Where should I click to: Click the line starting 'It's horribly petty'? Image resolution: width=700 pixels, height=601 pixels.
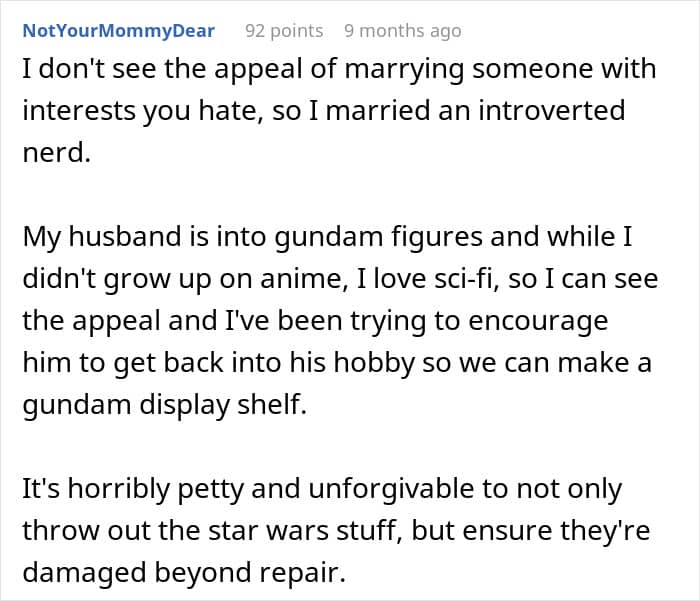(321, 490)
